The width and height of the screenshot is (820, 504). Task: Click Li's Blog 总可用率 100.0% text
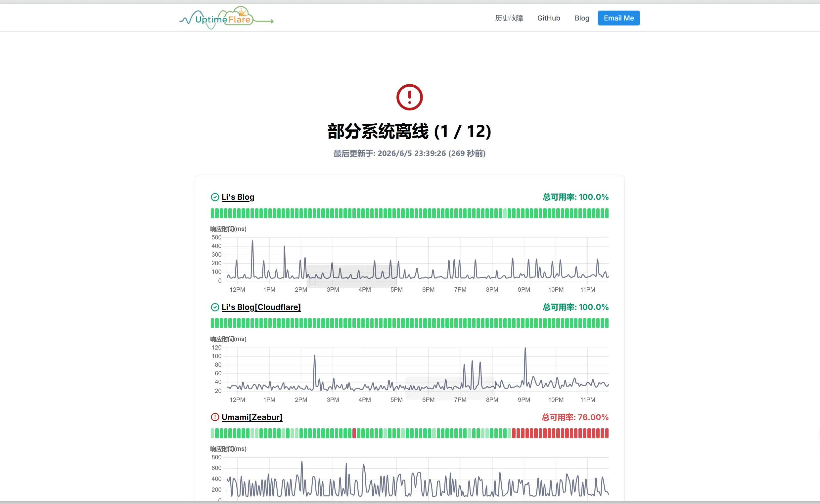coord(575,197)
